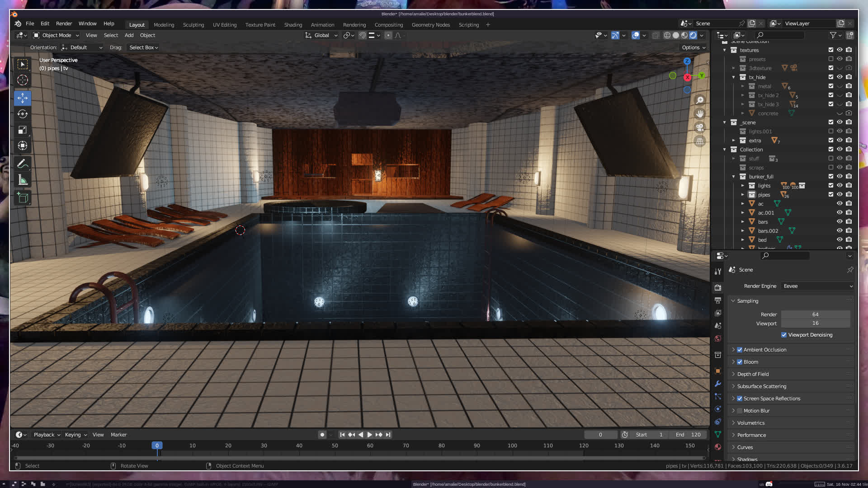Select the Measure tool
Image resolution: width=868 pixels, height=488 pixels.
click(x=23, y=180)
